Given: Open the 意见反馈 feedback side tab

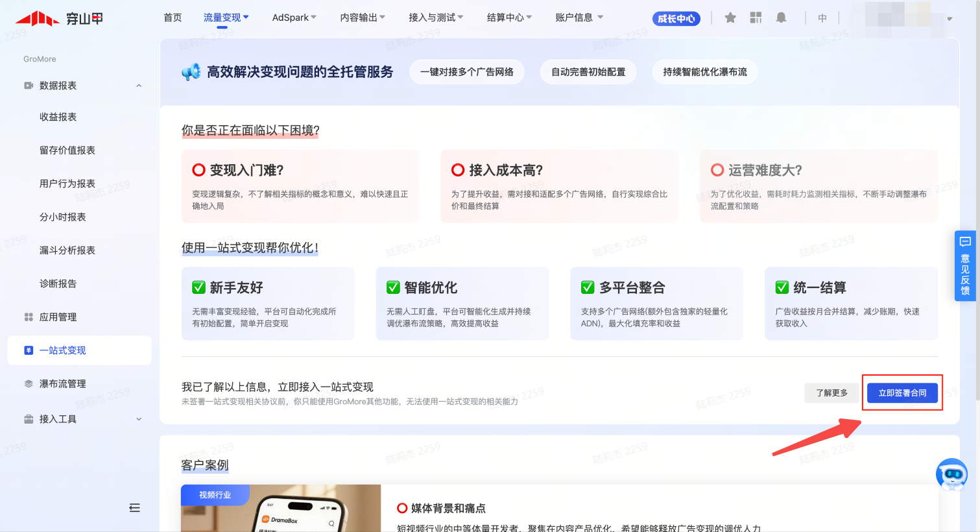Looking at the screenshot, I should click(x=965, y=265).
